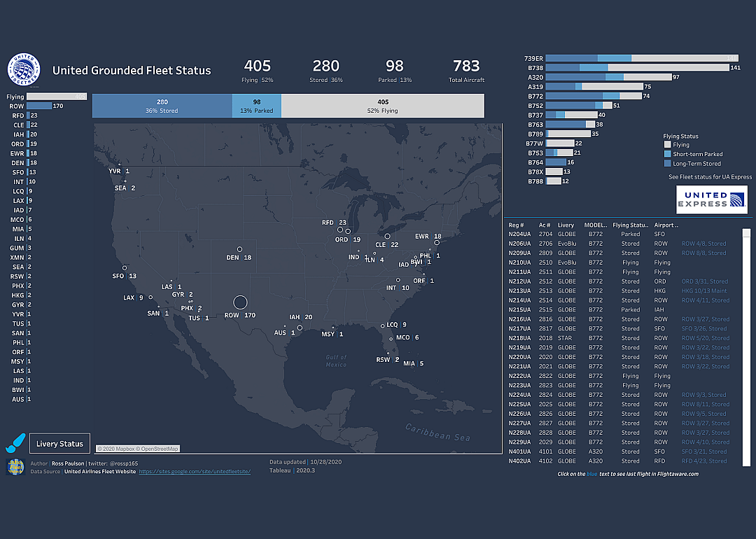Click the LAX map marker circle
The width and height of the screenshot is (756, 539).
tap(150, 297)
